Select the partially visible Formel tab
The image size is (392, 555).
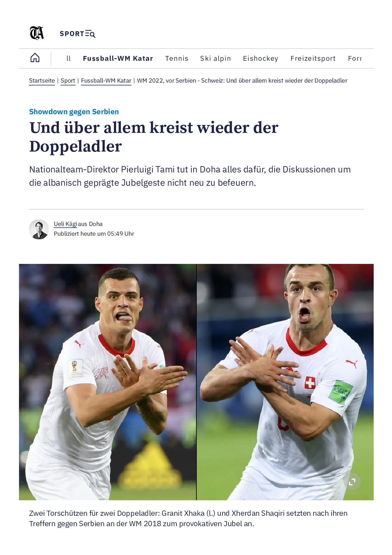tap(355, 59)
